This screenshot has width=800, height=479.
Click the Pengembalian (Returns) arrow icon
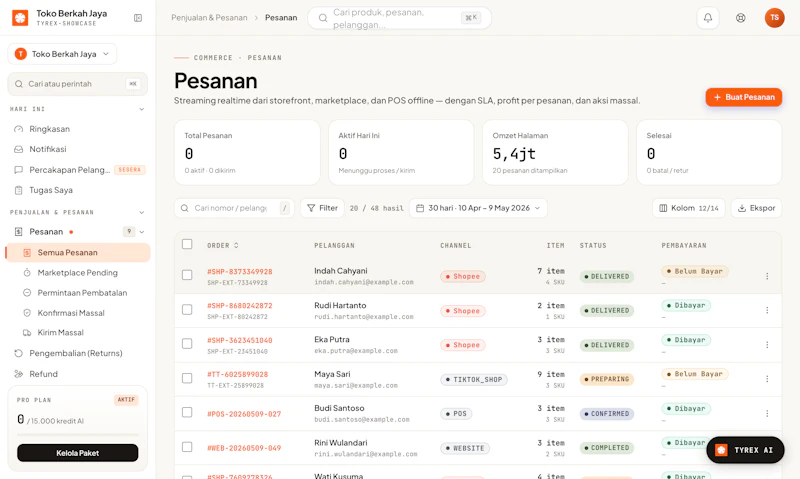(x=18, y=353)
